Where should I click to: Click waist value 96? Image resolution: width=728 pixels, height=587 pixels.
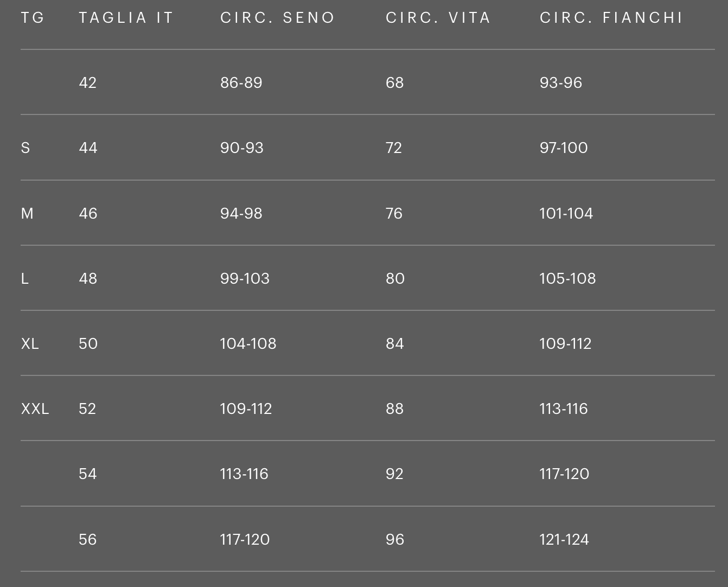(394, 540)
